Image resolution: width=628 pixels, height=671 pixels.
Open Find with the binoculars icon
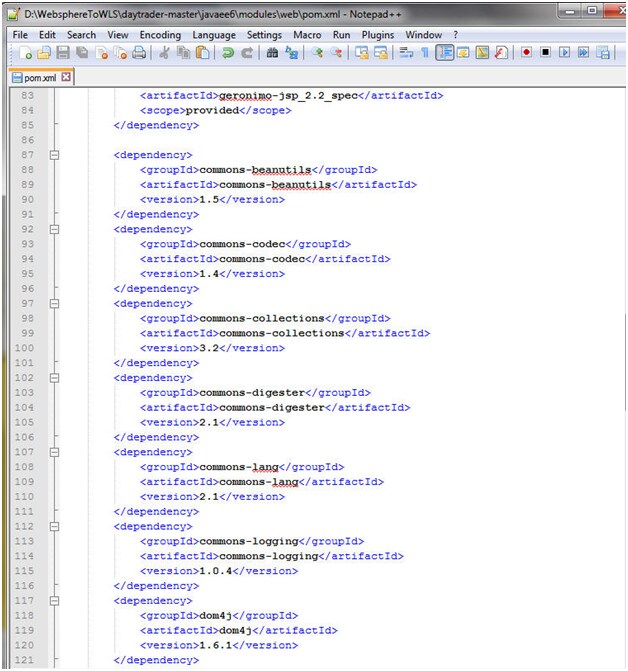[x=270, y=53]
